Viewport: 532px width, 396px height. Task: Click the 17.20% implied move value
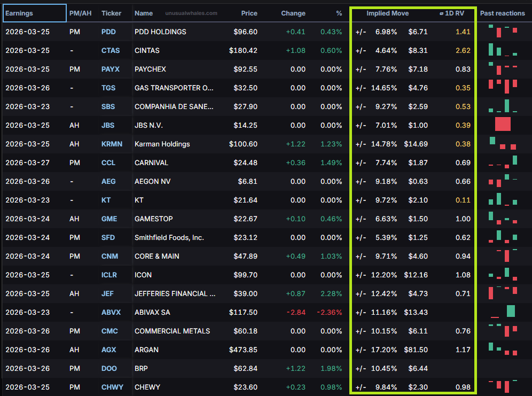pos(384,350)
